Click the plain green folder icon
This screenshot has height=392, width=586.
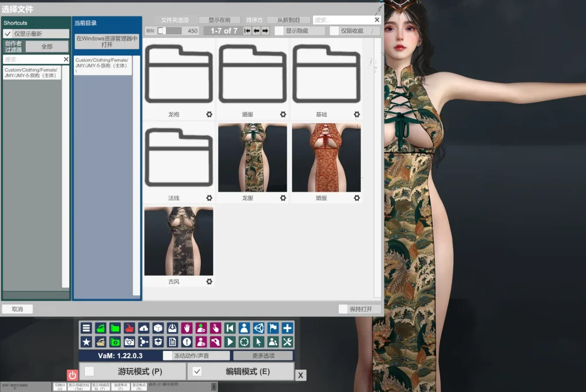(115, 328)
